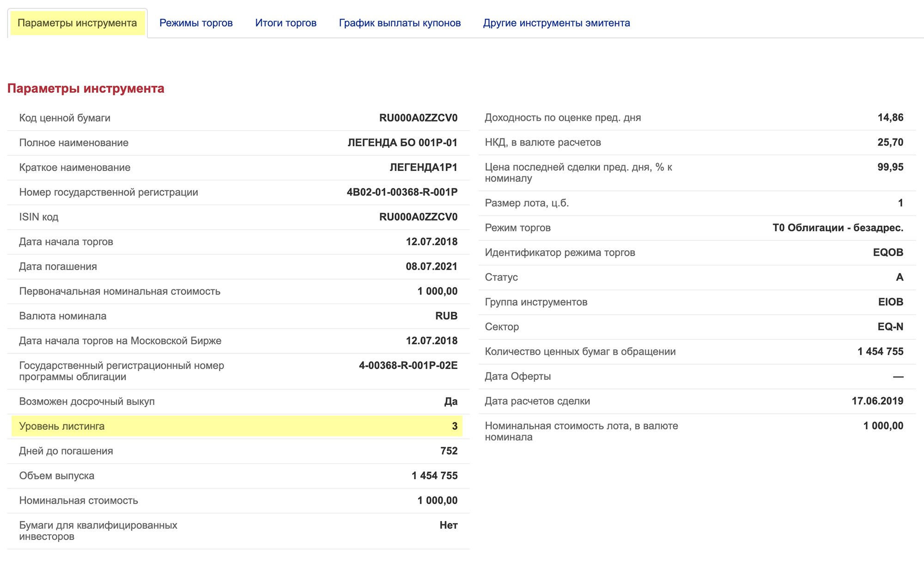Click the Дата расчетов сделки value
924x567 pixels.
click(x=877, y=401)
